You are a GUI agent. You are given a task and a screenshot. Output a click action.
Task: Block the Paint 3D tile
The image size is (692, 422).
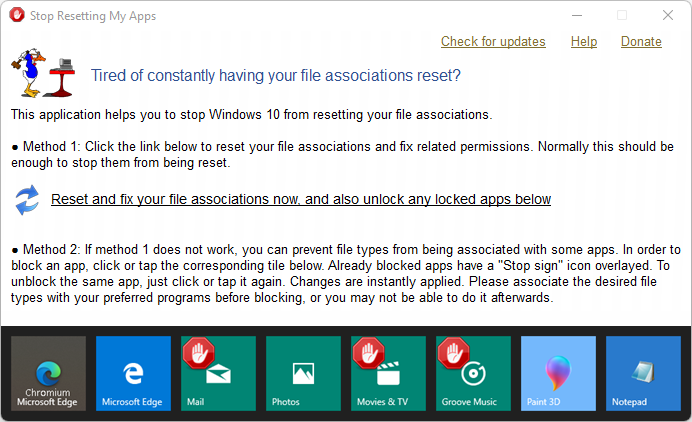coord(558,373)
